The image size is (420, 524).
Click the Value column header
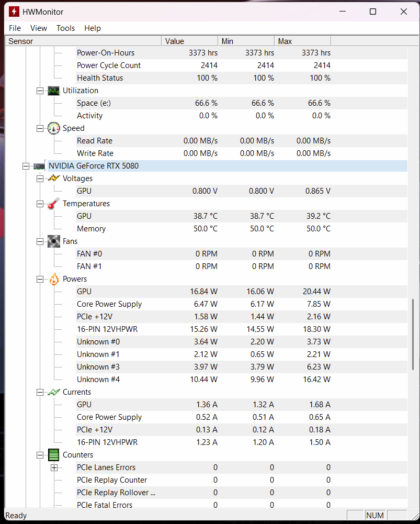(190, 41)
